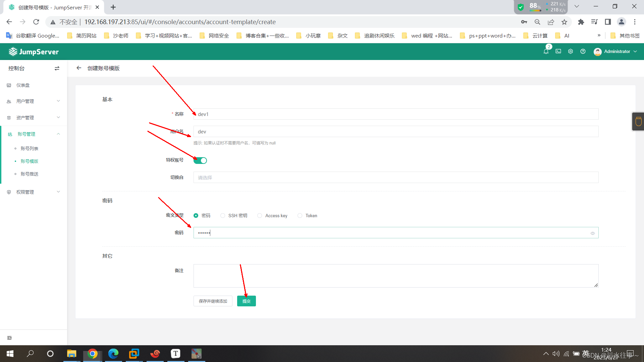Choose the Token radio option
Image resolution: width=644 pixels, height=362 pixels.
[300, 216]
